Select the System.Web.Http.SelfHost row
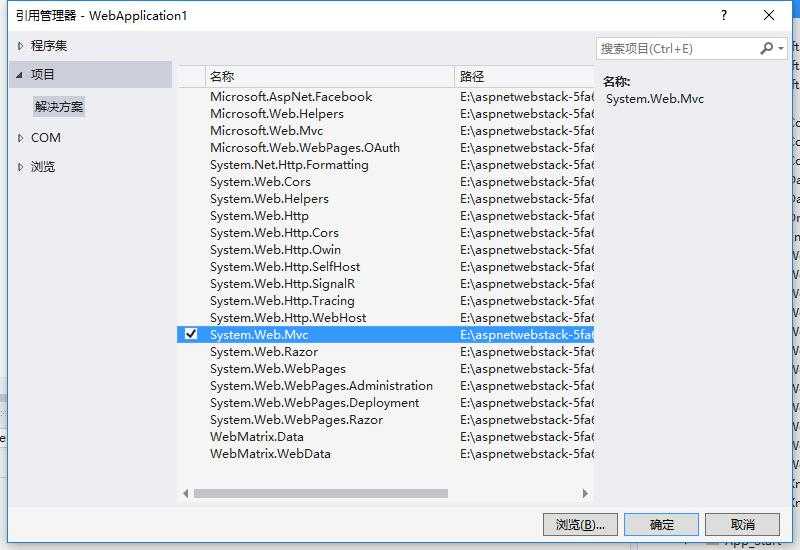This screenshot has width=800, height=550. pos(385,267)
